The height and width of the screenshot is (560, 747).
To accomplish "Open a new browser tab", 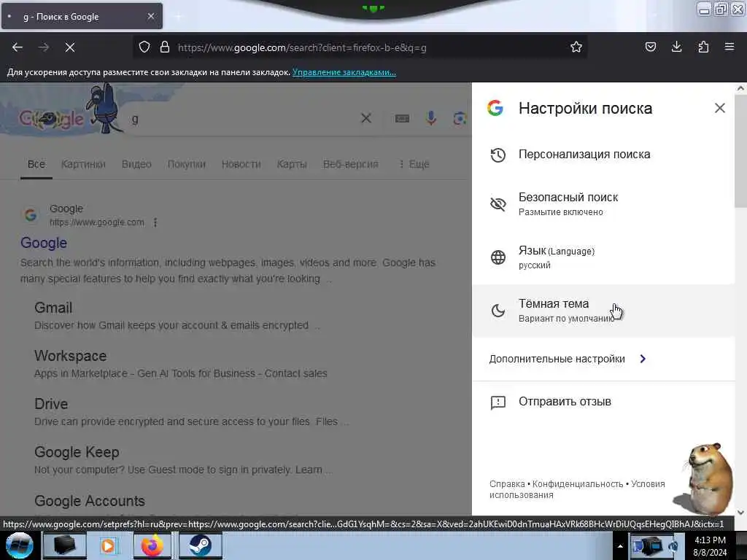I will pyautogui.click(x=178, y=17).
